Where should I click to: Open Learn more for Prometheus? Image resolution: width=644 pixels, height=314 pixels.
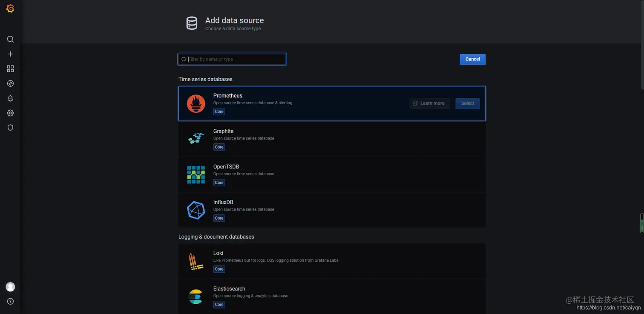(x=430, y=103)
